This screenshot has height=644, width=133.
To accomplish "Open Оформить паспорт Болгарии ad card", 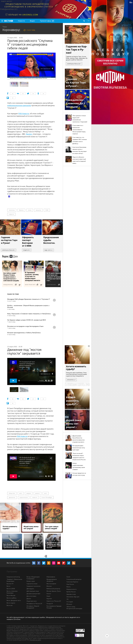I will (x=31, y=236).
